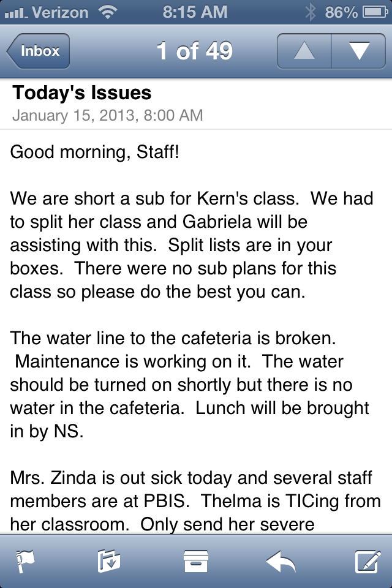
Task: Tap the Good morning, Staff! greeting
Action: pos(94,153)
